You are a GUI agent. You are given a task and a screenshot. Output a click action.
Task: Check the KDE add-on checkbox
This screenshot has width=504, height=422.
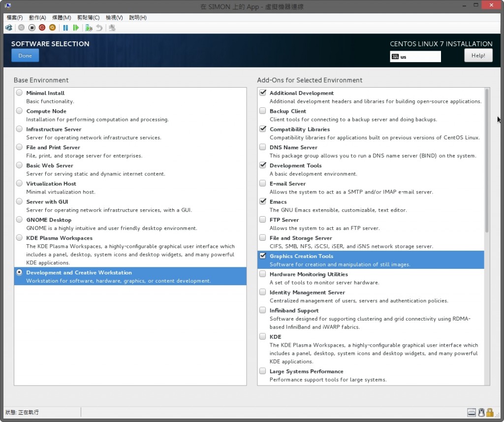click(263, 336)
